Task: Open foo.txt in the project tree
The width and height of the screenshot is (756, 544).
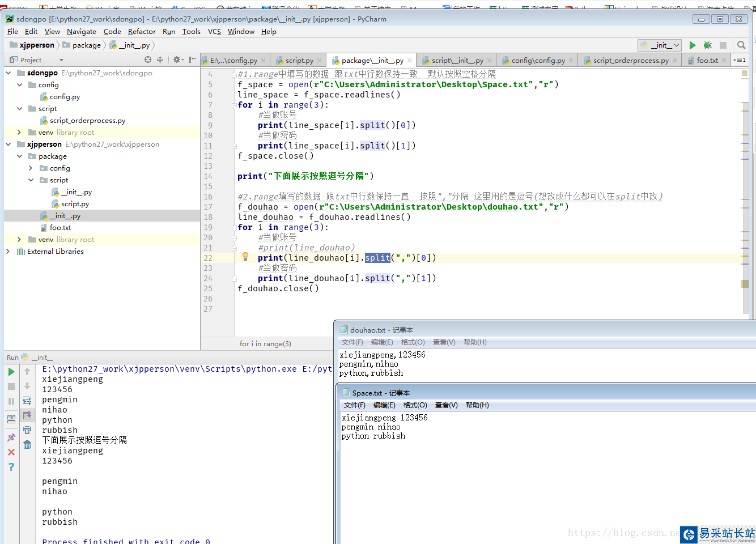Action: (x=60, y=228)
